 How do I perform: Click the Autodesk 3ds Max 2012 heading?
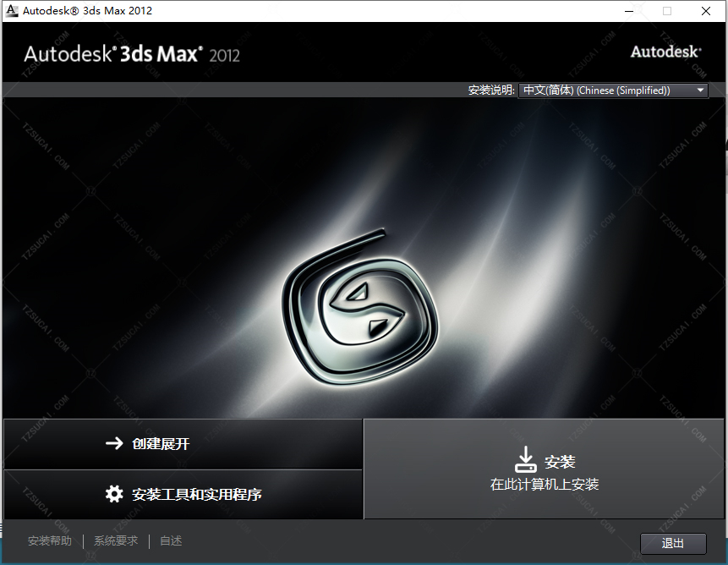click(x=132, y=54)
